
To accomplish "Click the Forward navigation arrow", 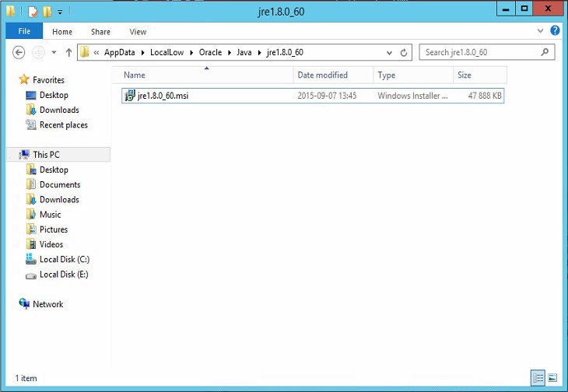I will tap(38, 52).
